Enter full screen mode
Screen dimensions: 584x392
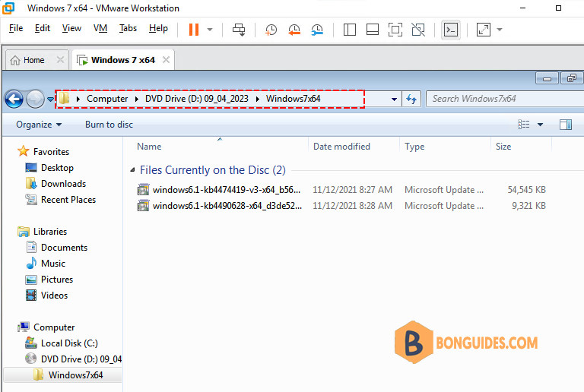tap(395, 30)
